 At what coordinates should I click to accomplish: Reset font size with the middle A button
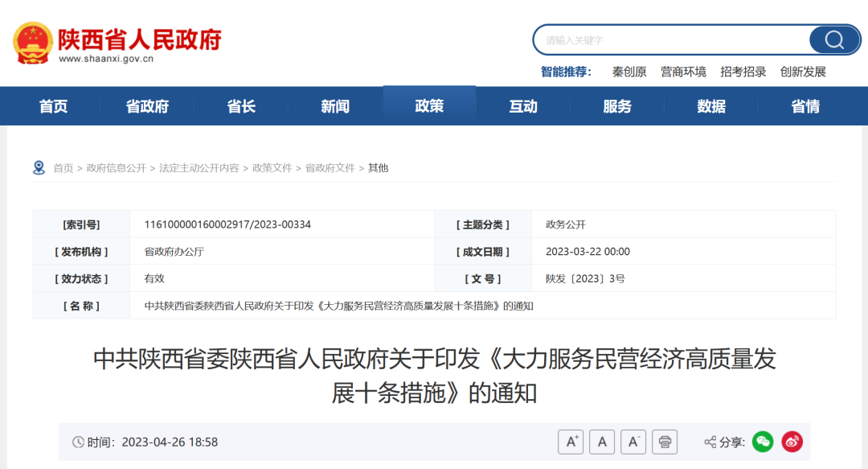click(602, 442)
